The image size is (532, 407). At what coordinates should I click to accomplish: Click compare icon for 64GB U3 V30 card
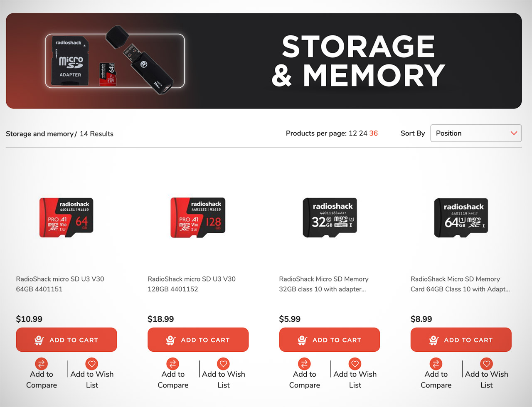point(41,364)
